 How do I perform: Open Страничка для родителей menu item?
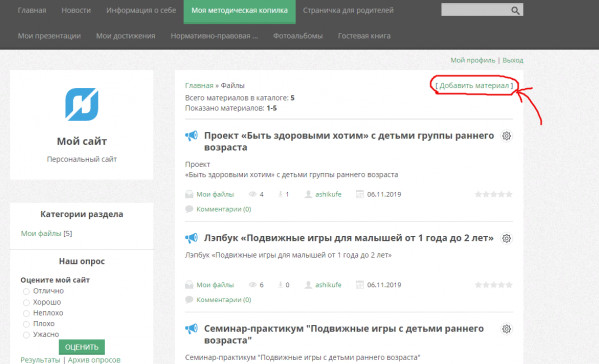click(348, 10)
